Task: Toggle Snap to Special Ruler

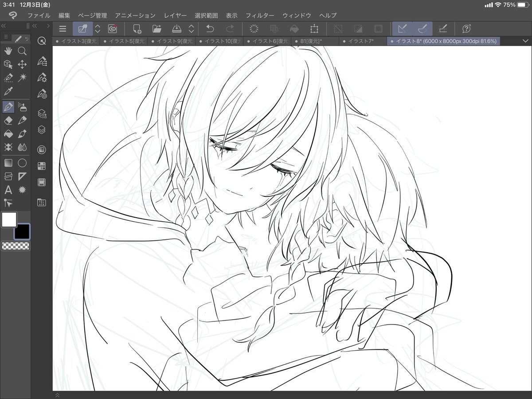Action: point(422,29)
